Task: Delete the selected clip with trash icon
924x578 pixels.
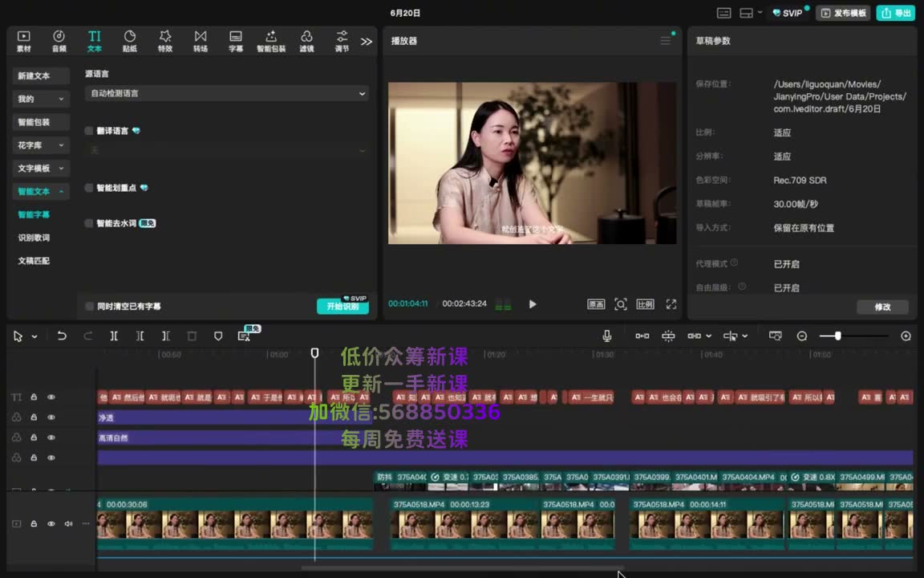Action: pyautogui.click(x=192, y=336)
